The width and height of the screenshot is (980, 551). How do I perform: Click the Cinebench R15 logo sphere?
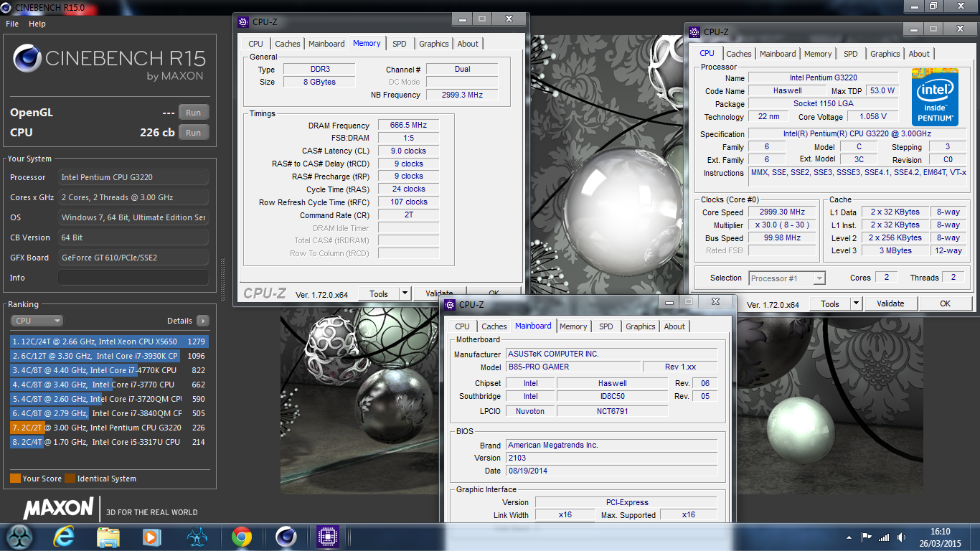[x=27, y=59]
